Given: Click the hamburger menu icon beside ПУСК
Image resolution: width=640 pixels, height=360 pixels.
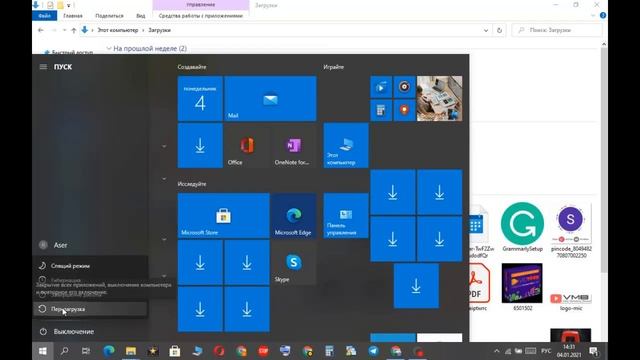Looking at the screenshot, I should point(43,67).
